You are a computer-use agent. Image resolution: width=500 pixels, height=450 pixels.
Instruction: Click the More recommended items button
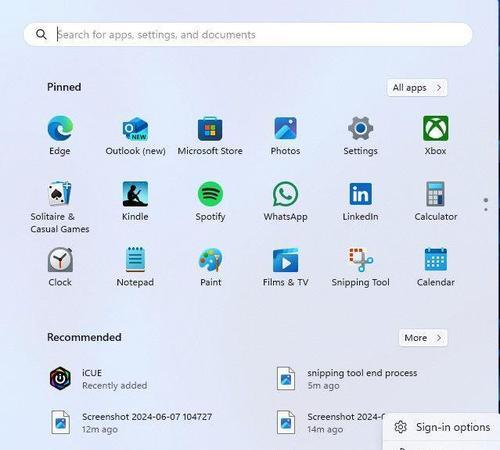tap(423, 338)
